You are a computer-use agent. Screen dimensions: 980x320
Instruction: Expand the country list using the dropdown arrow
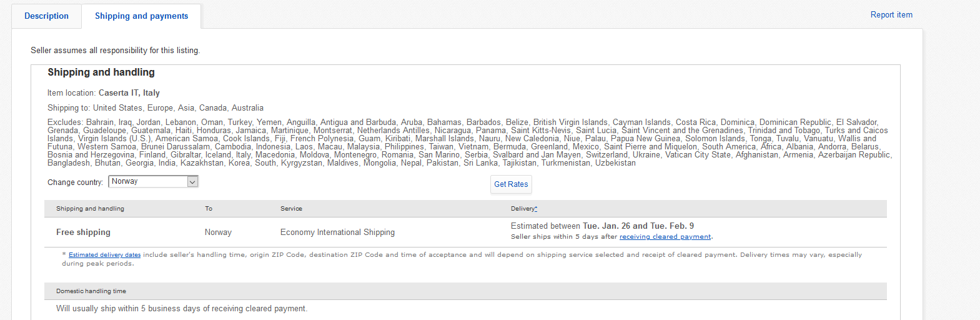[192, 182]
